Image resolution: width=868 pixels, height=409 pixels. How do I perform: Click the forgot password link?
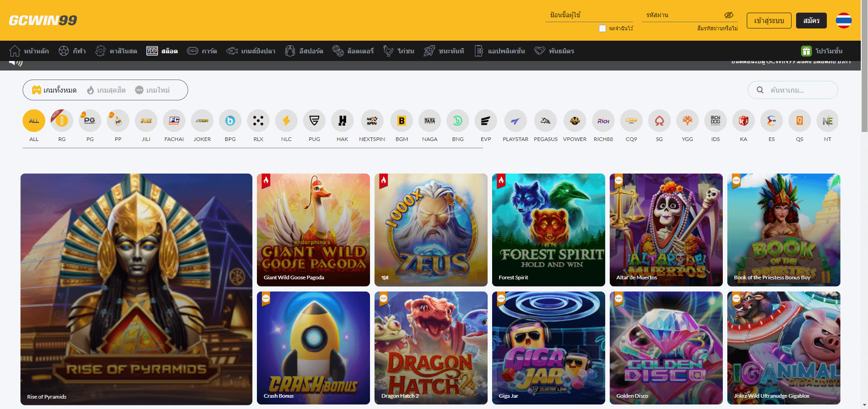pyautogui.click(x=717, y=28)
